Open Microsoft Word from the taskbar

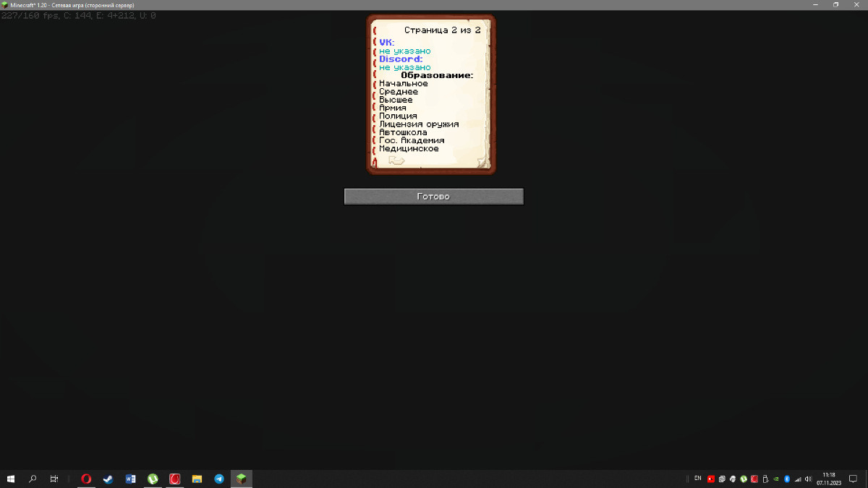click(130, 479)
